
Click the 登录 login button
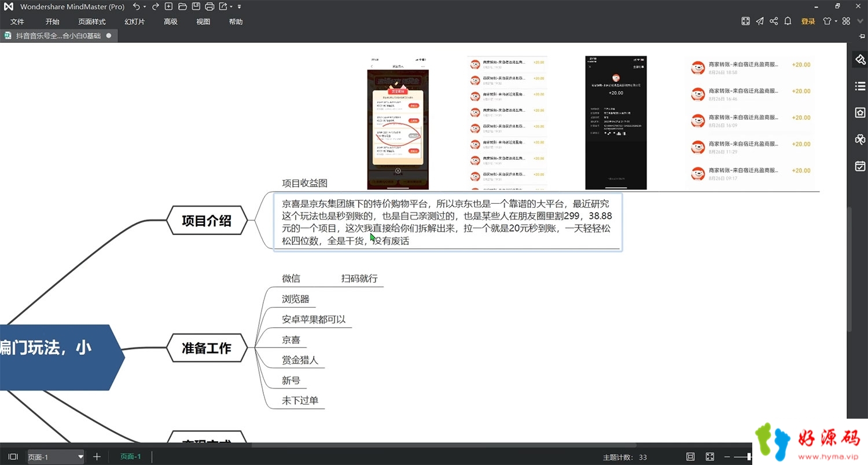point(808,21)
